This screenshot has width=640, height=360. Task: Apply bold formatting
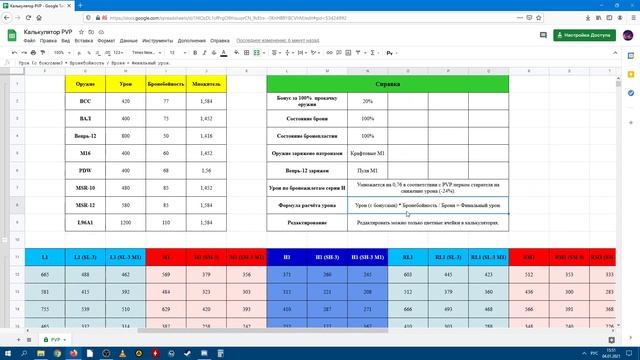195,53
